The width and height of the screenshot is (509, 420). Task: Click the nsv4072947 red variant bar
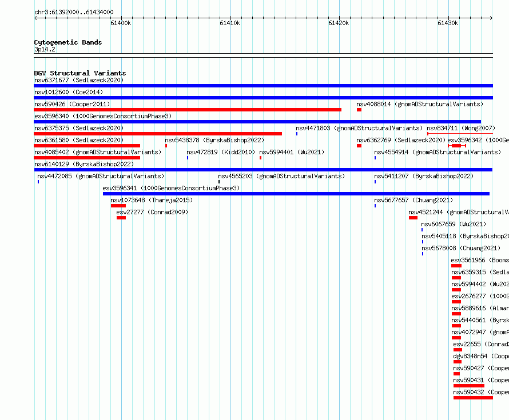(x=456, y=338)
